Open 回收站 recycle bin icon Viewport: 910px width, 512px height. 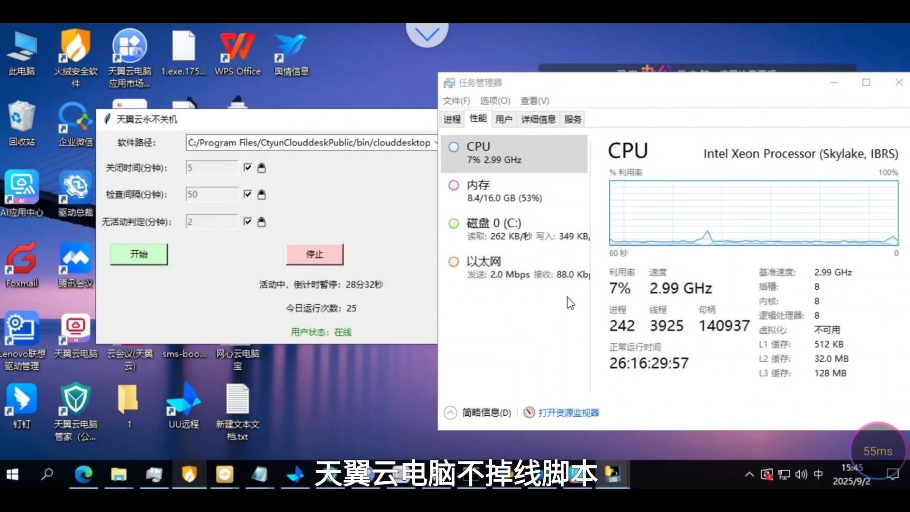pyautogui.click(x=22, y=124)
